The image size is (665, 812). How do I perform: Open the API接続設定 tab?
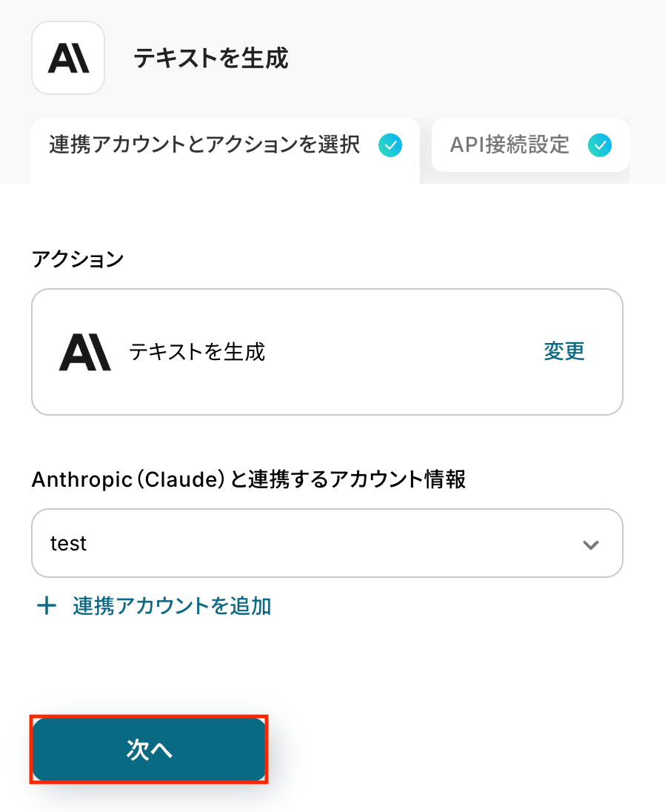click(509, 145)
